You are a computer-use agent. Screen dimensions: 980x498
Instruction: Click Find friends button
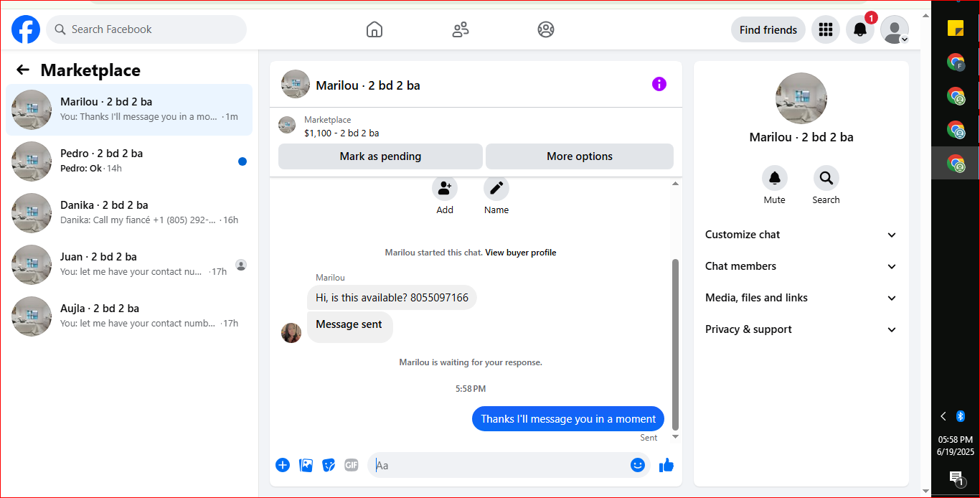click(768, 29)
